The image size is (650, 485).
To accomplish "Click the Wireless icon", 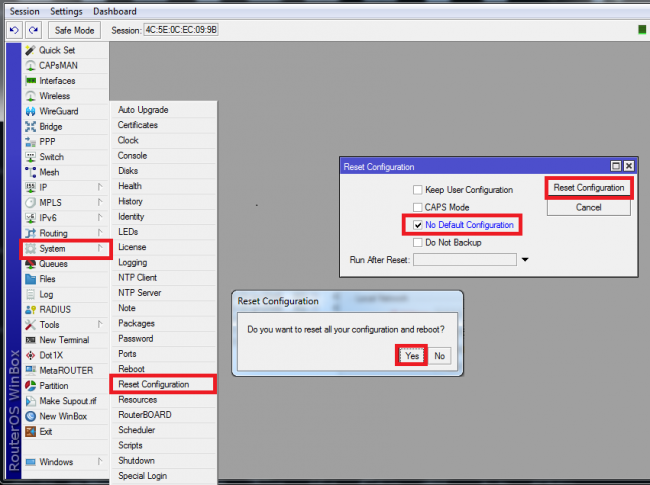I will click(30, 96).
